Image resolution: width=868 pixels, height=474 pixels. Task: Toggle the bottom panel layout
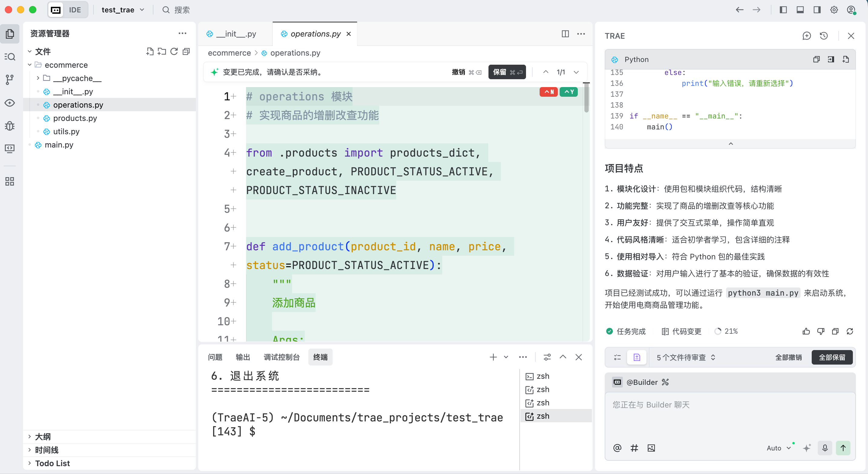[800, 10]
